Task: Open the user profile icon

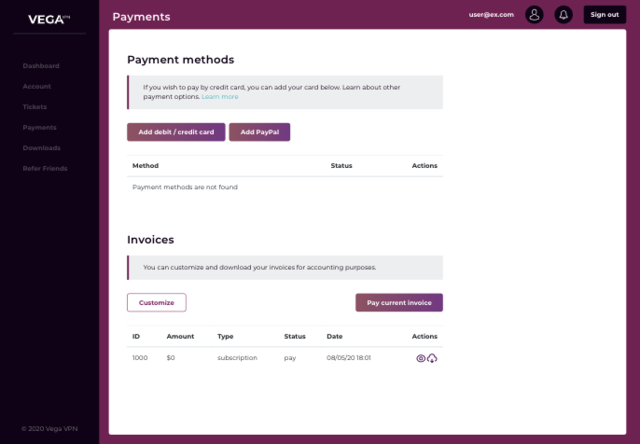Action: tap(534, 15)
